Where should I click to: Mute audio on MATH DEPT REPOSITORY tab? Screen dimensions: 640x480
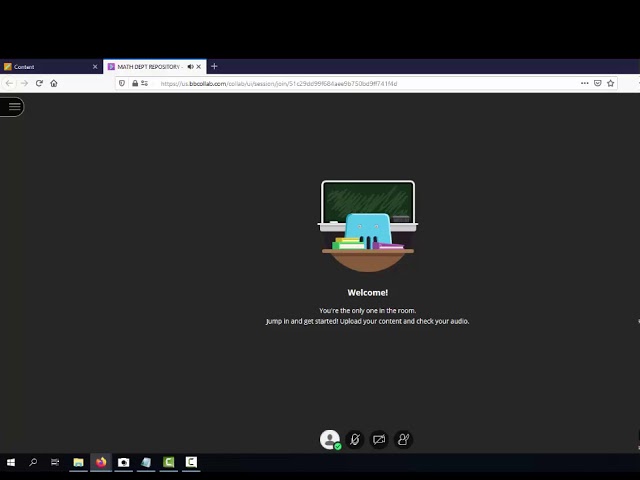point(190,67)
